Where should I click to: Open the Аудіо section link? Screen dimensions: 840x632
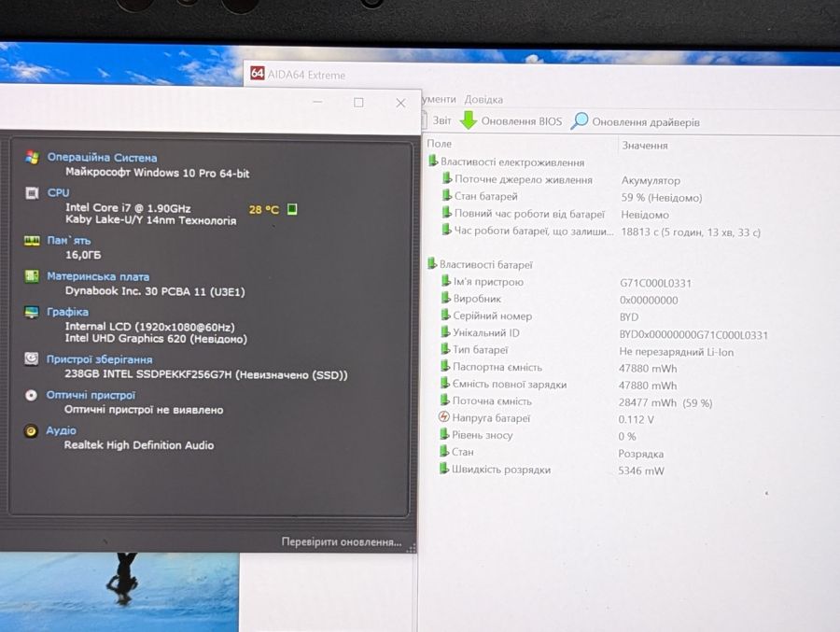coord(61,430)
